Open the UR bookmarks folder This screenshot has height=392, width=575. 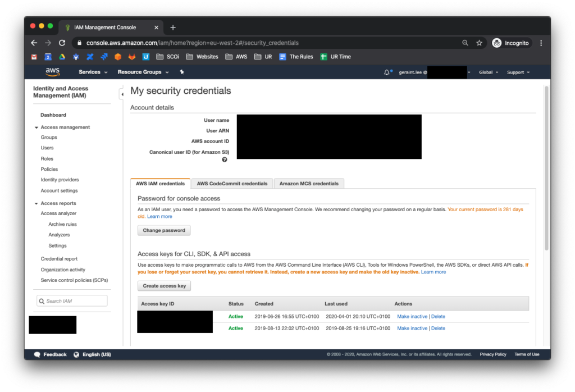(263, 57)
